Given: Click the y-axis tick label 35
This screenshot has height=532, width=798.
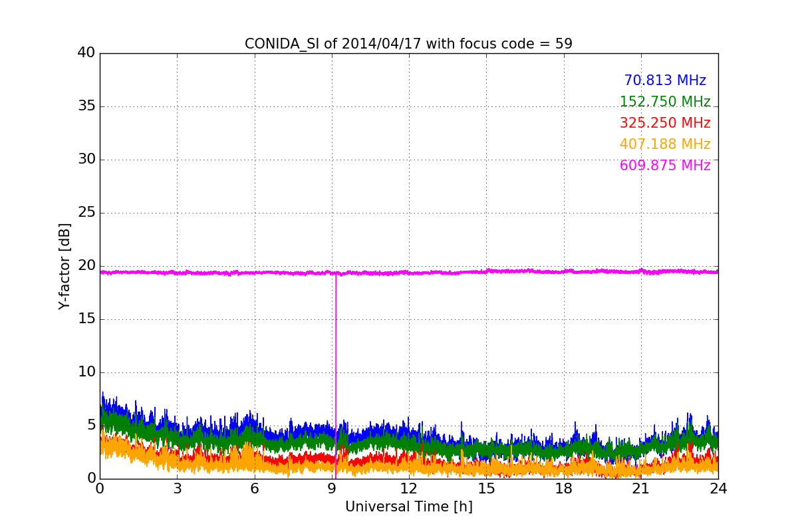Looking at the screenshot, I should coord(86,106).
